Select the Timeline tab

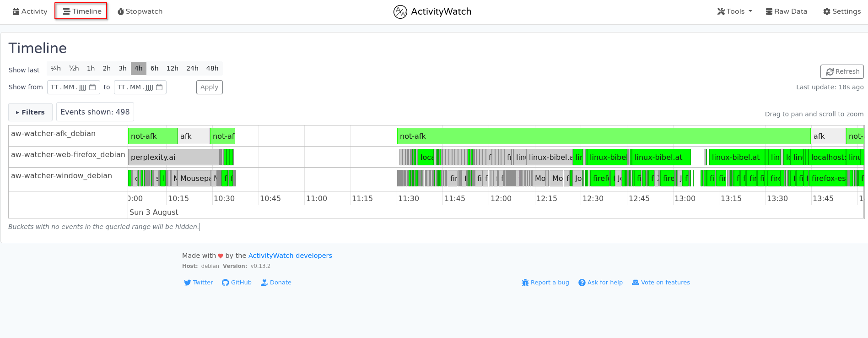click(x=82, y=11)
